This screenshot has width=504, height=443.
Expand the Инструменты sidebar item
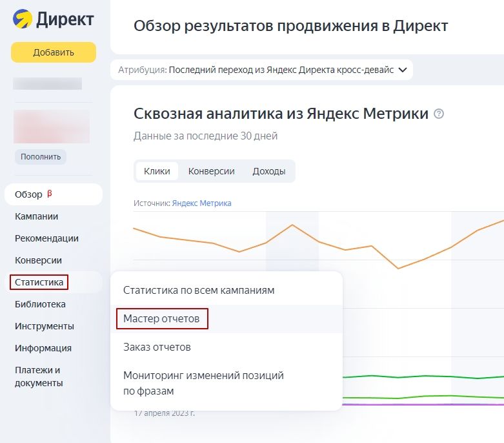pyautogui.click(x=44, y=326)
